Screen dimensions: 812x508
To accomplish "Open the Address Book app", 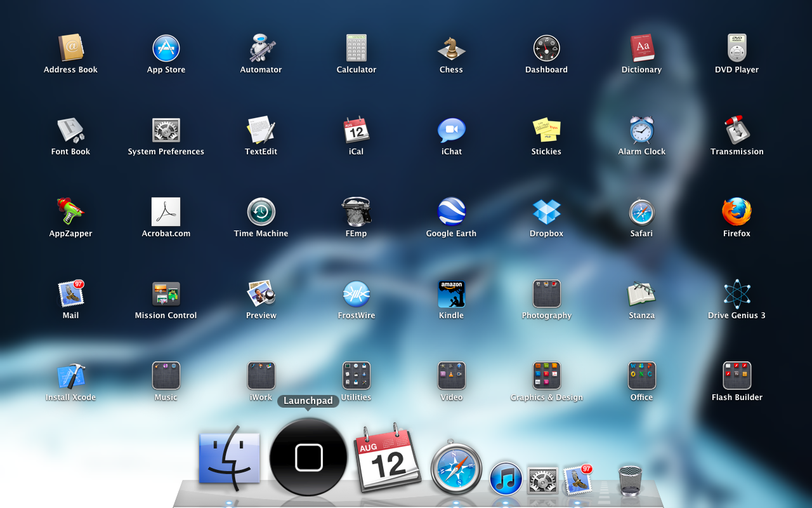I will click(x=70, y=48).
